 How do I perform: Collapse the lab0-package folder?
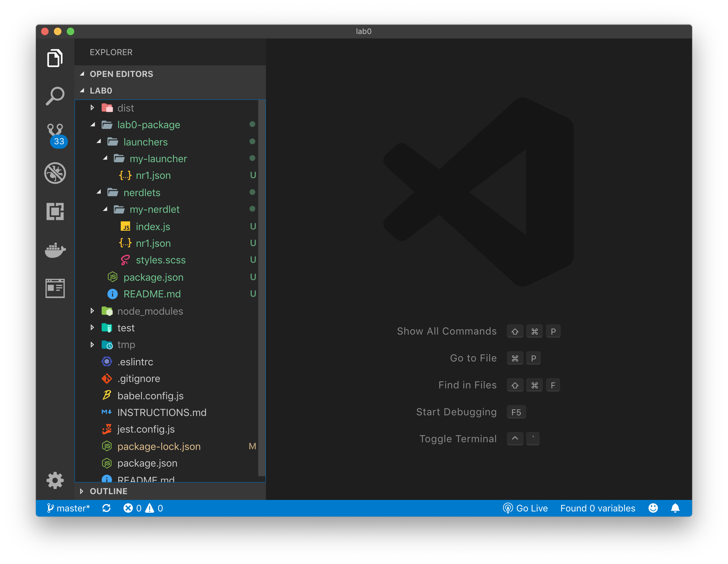(148, 125)
